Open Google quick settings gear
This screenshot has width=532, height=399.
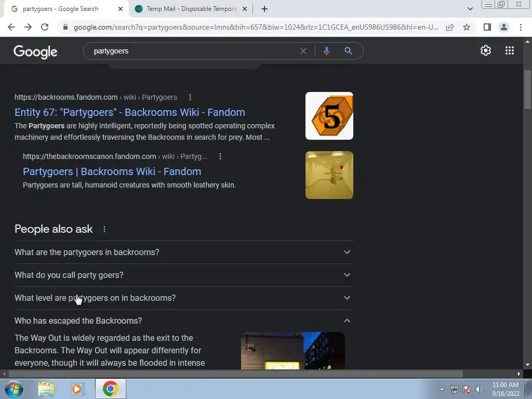coord(486,50)
